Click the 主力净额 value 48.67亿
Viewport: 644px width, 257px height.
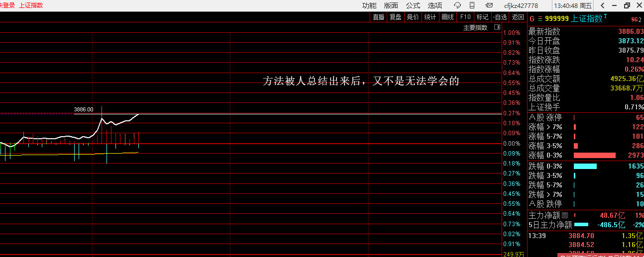pyautogui.click(x=612, y=216)
